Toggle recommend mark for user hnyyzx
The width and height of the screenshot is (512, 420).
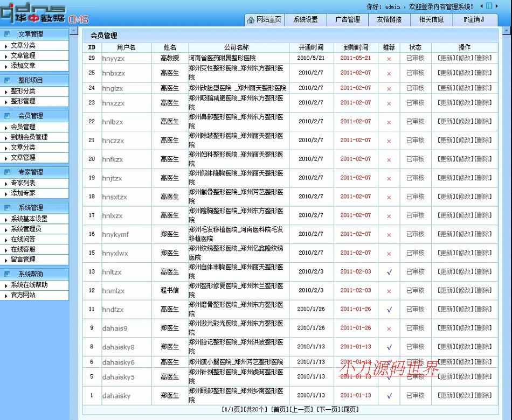point(389,59)
